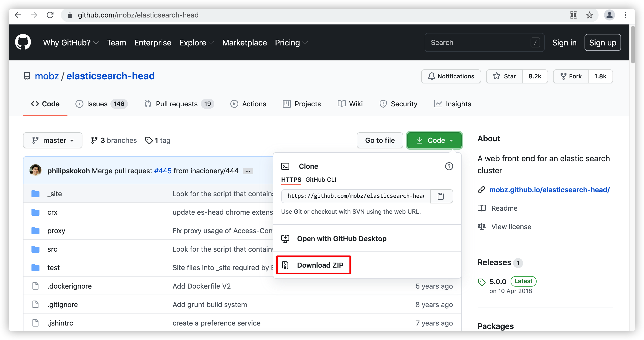Open the master branch dropdown
The image size is (644, 340).
[x=52, y=140]
